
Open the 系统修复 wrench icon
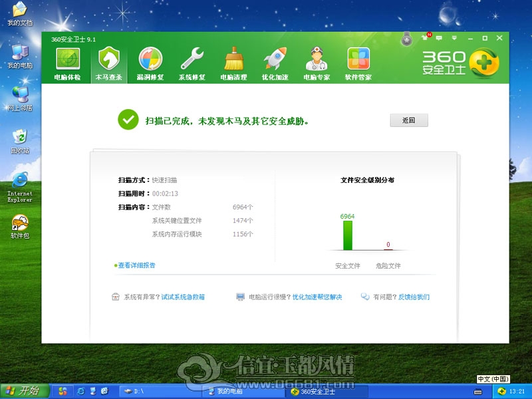pos(192,63)
